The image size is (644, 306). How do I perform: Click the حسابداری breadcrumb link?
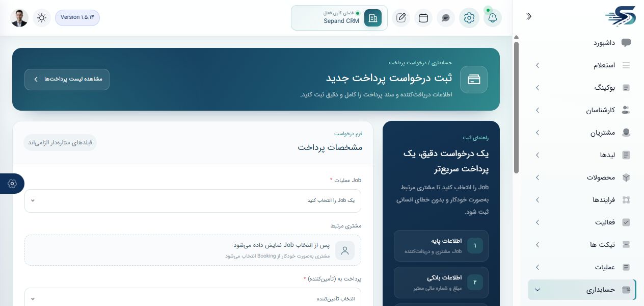[442, 63]
